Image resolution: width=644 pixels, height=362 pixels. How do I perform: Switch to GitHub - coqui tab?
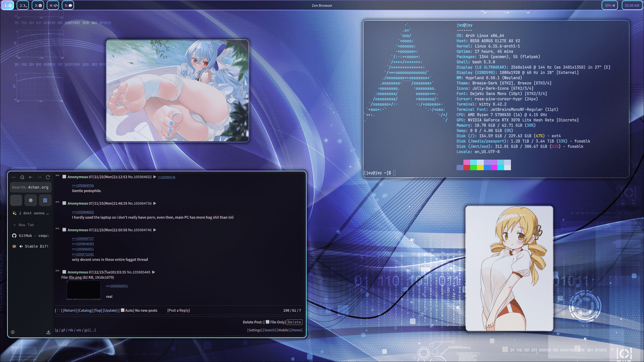pos(30,236)
